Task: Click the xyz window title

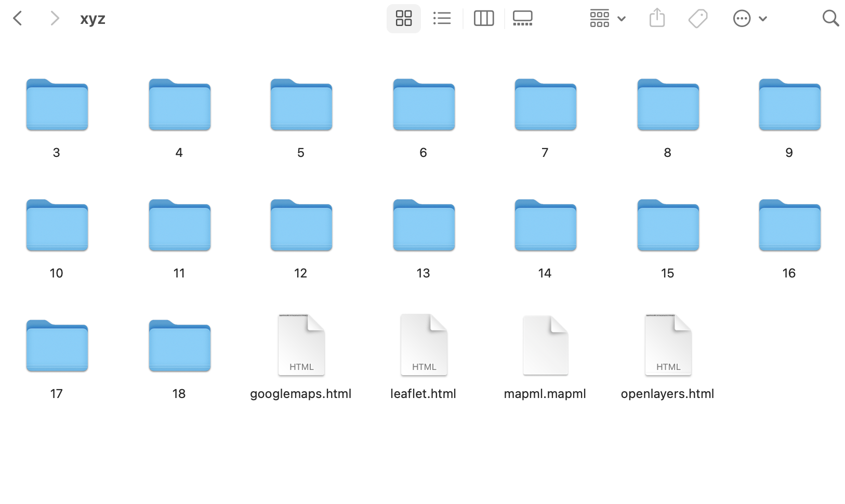Action: point(93,19)
